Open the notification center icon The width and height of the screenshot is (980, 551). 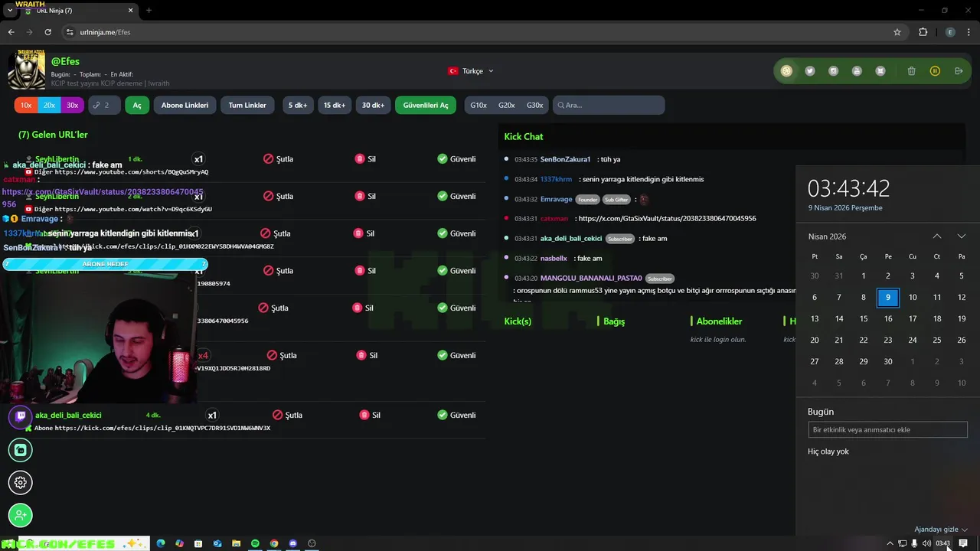tap(963, 543)
